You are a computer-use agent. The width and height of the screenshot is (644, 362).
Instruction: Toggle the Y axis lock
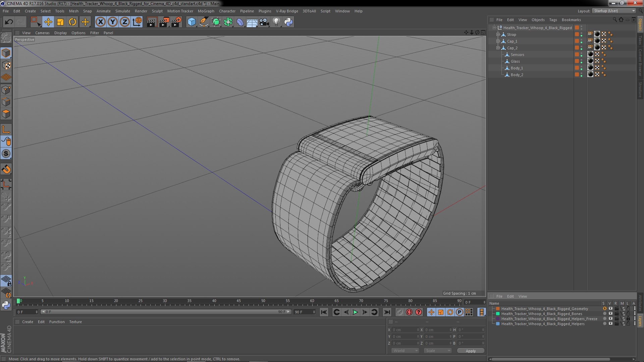coord(113,22)
